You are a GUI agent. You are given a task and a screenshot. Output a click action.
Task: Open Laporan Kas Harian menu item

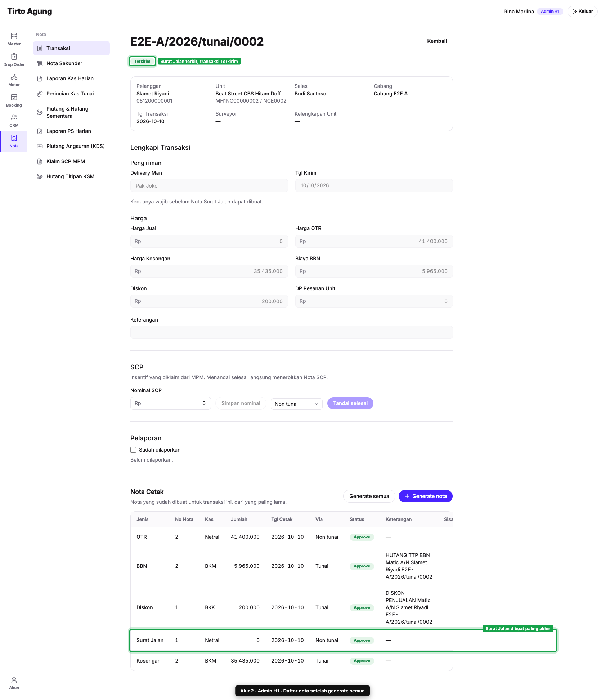71,78
